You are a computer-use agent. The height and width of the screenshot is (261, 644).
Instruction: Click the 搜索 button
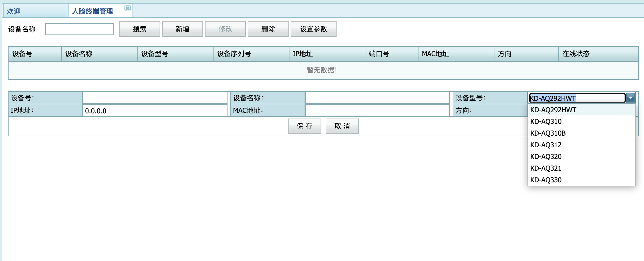tap(140, 29)
